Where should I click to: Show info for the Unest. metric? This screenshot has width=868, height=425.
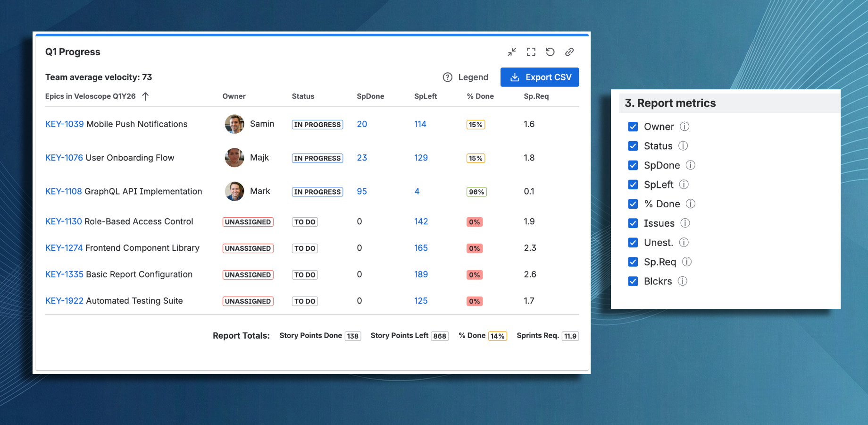click(684, 243)
